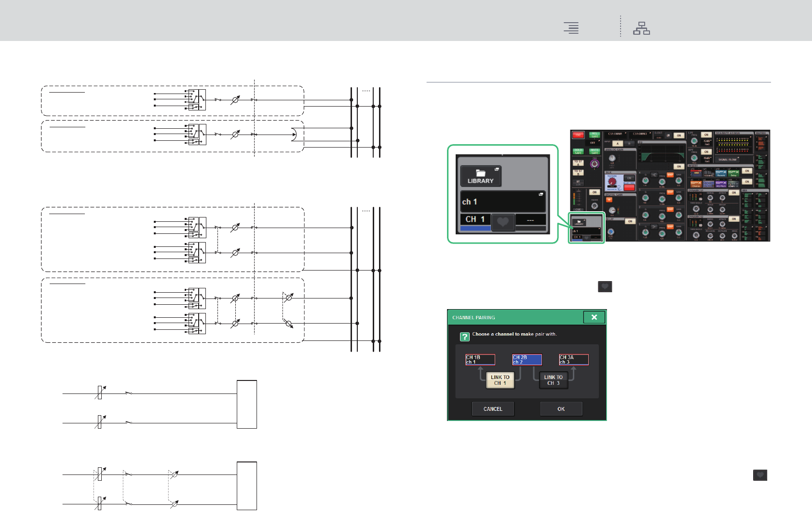Open the SPX Chorus insert plugin
The width and height of the screenshot is (812, 515).
[696, 183]
